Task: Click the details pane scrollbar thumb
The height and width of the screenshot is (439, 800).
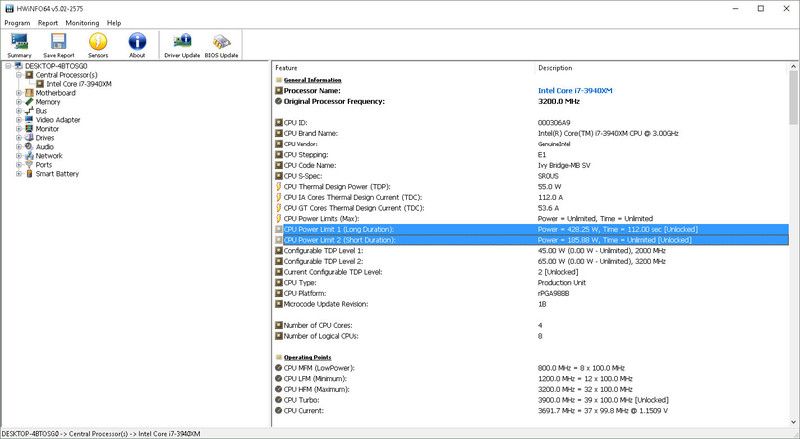Action: tap(793, 97)
